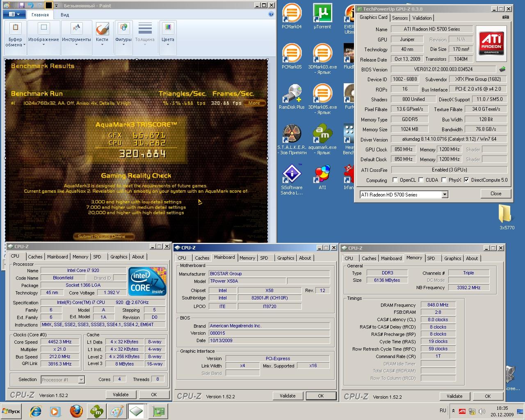
Task: Select the µTorrent desktop icon
Action: click(x=322, y=16)
